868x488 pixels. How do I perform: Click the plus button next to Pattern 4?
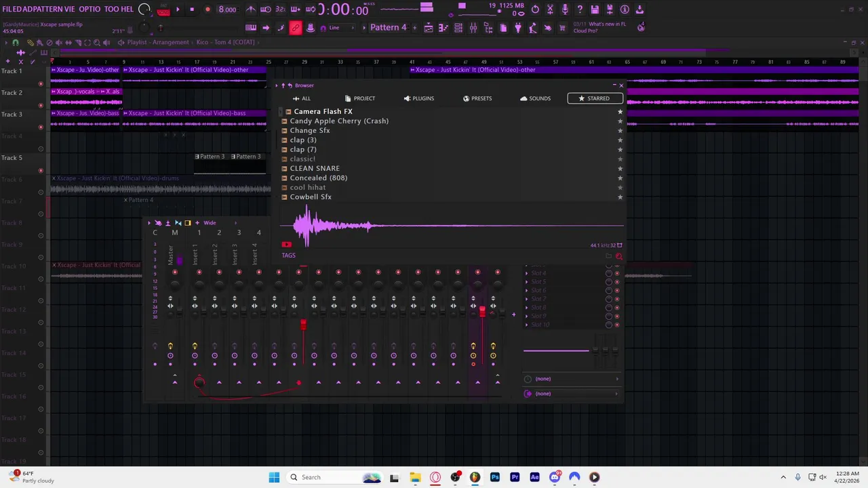[414, 28]
